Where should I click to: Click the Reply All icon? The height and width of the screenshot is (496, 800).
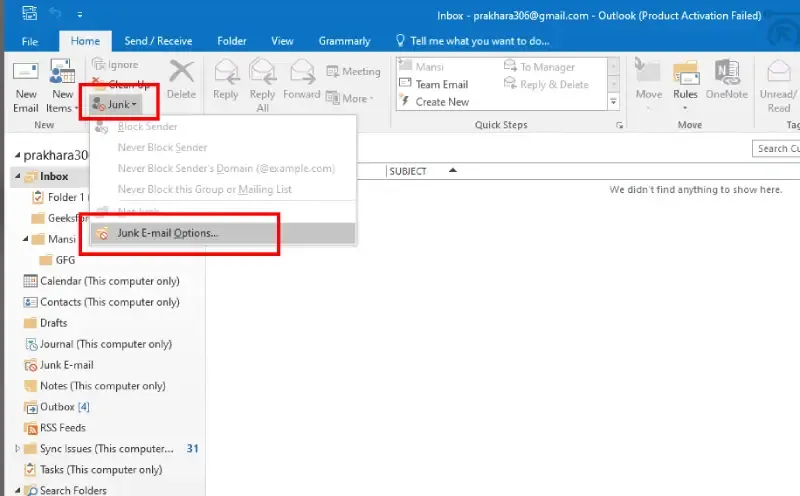coord(263,72)
